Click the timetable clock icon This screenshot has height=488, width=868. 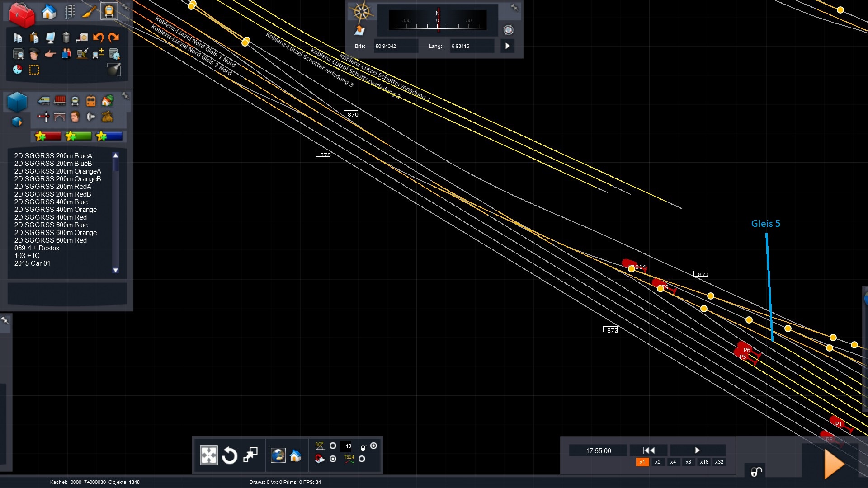tap(18, 70)
